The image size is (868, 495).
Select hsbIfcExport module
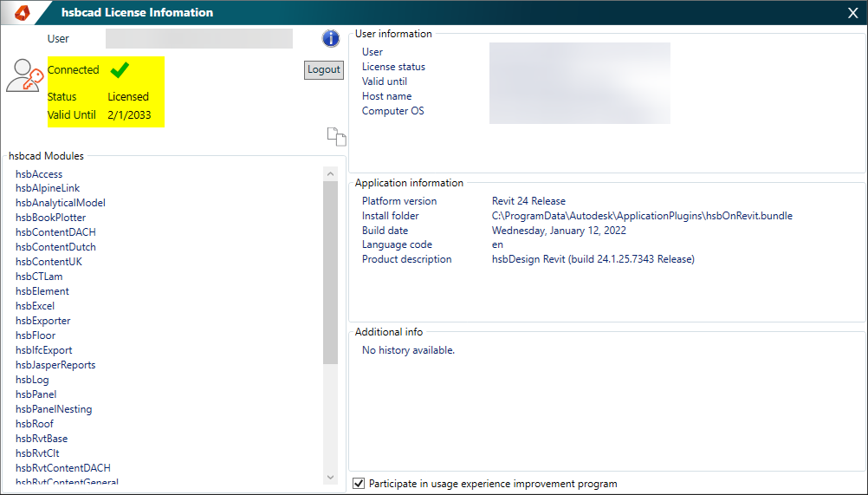(43, 350)
